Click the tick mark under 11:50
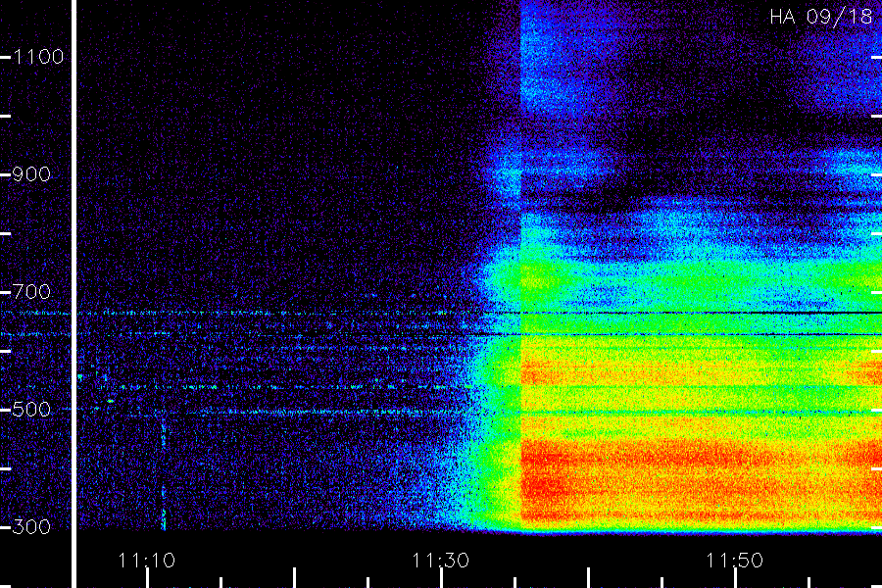The width and height of the screenshot is (882, 588). pyautogui.click(x=735, y=578)
